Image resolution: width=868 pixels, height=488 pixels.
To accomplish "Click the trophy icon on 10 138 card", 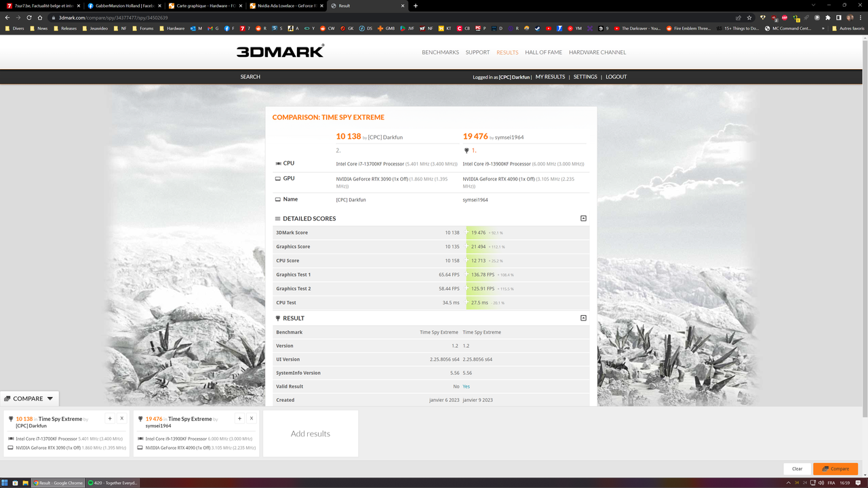I will (11, 419).
